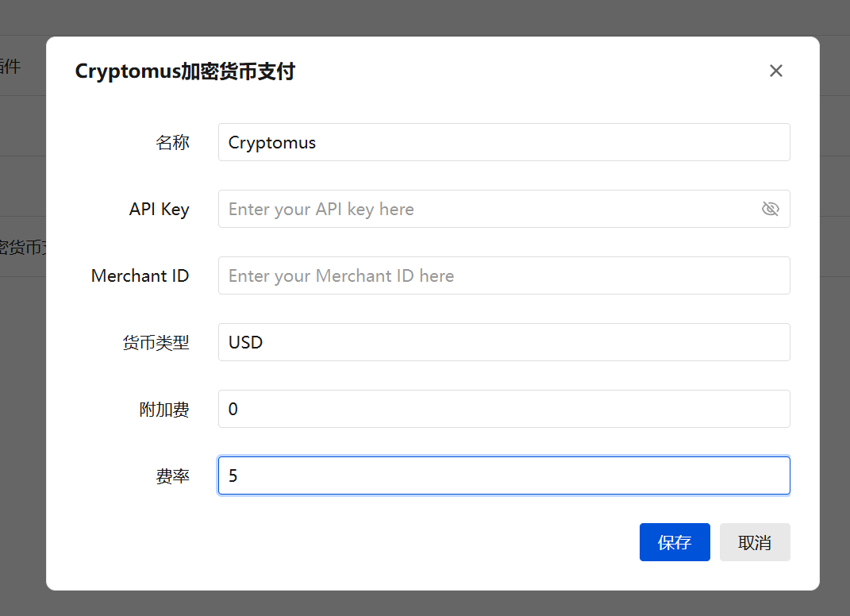This screenshot has height=616, width=850.
Task: Select the 货币类型 field showing USD
Action: [x=503, y=342]
